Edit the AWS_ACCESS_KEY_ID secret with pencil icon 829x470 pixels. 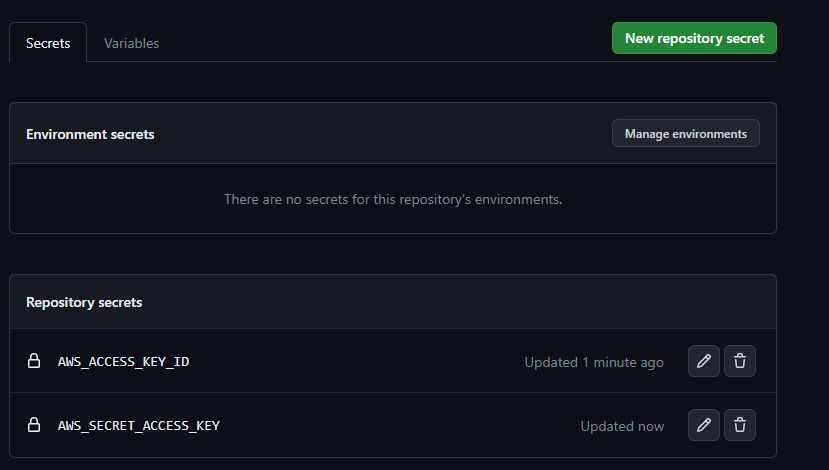point(704,361)
